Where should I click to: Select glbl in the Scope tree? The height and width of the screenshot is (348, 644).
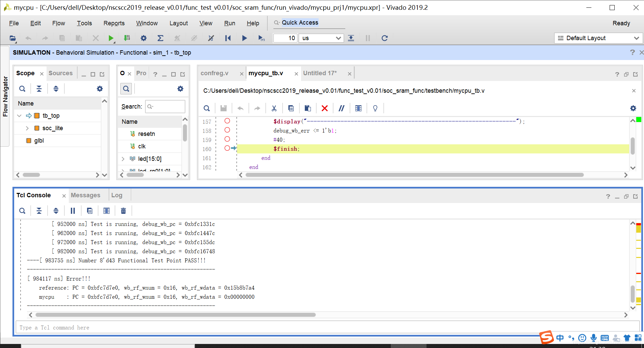coord(39,141)
